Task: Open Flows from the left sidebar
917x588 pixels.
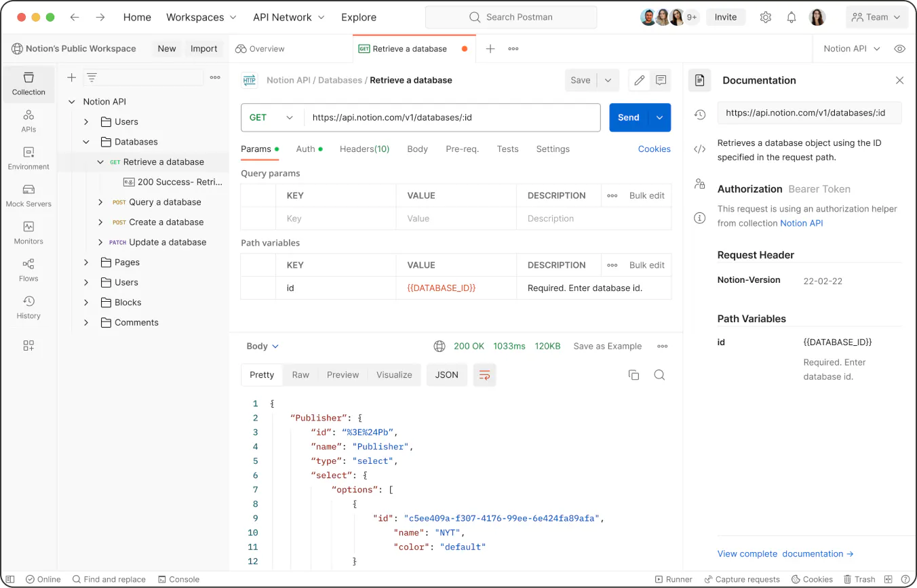Action: pos(28,270)
